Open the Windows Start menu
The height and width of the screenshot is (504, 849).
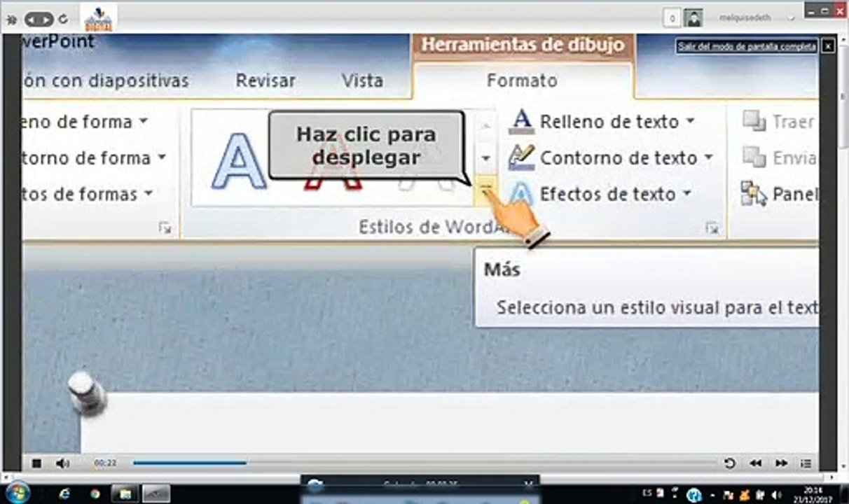point(17,492)
